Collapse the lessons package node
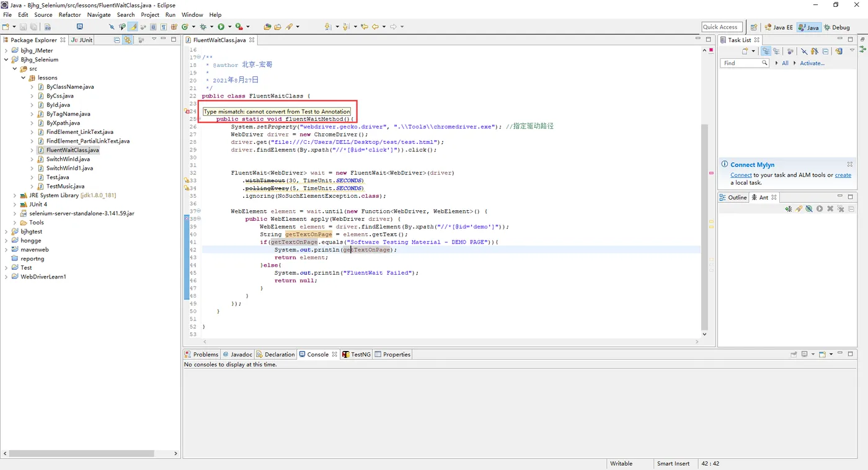The image size is (868, 470). pos(24,78)
